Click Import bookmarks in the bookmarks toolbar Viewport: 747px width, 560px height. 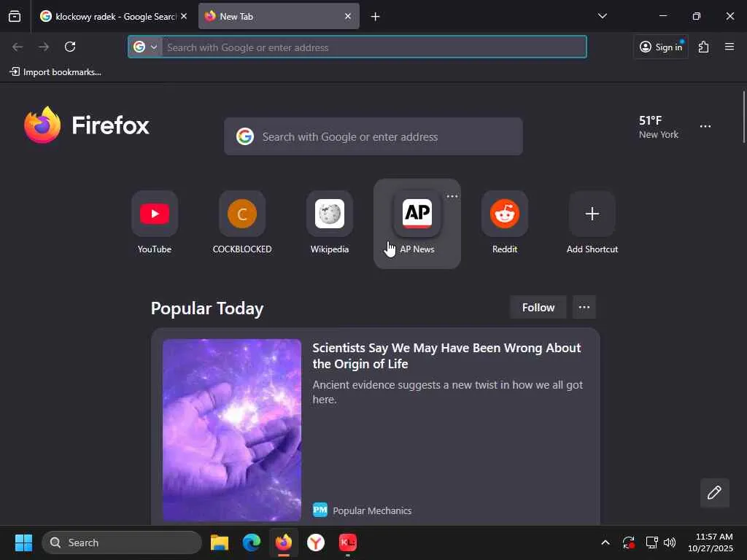(x=55, y=72)
